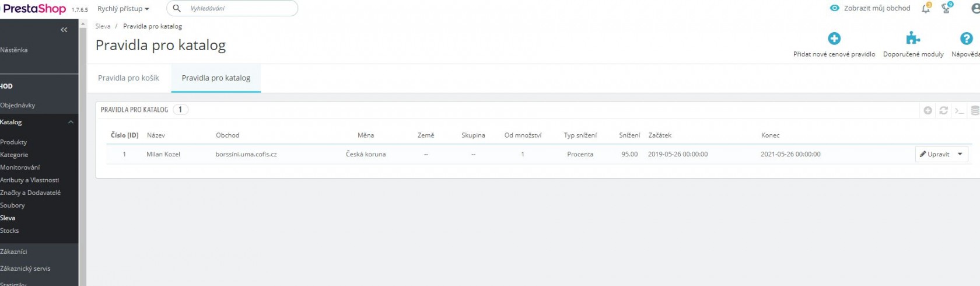Sort by Obchod column header
The width and height of the screenshot is (980, 286).
coord(228,135)
